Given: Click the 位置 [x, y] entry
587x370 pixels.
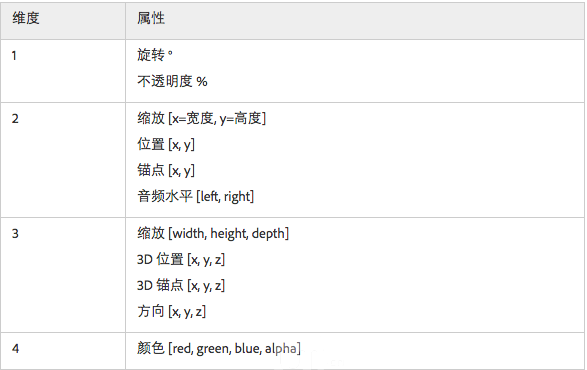Looking at the screenshot, I should point(166,144).
